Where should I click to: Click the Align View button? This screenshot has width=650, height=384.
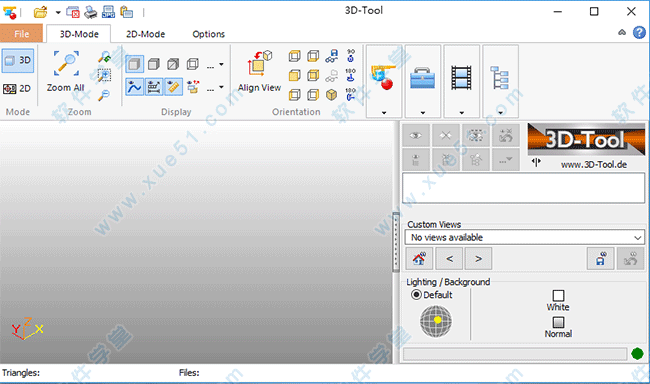(x=259, y=71)
